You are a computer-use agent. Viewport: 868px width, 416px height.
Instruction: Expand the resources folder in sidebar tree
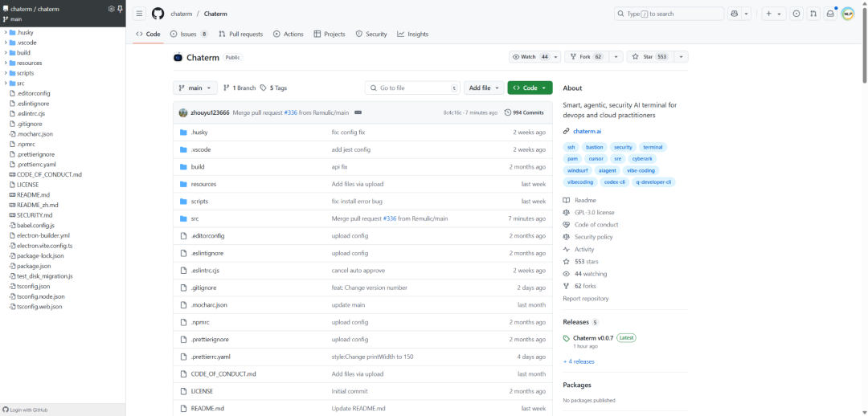(x=6, y=63)
